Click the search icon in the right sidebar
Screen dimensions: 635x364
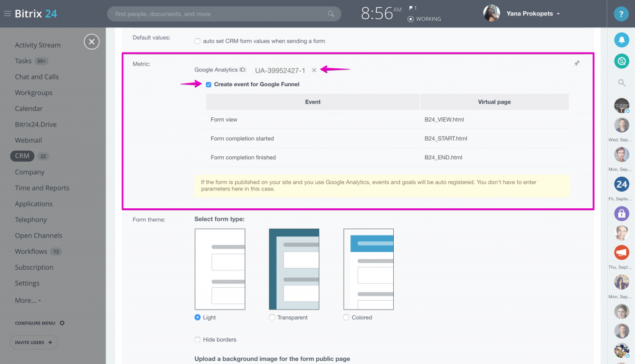point(621,82)
